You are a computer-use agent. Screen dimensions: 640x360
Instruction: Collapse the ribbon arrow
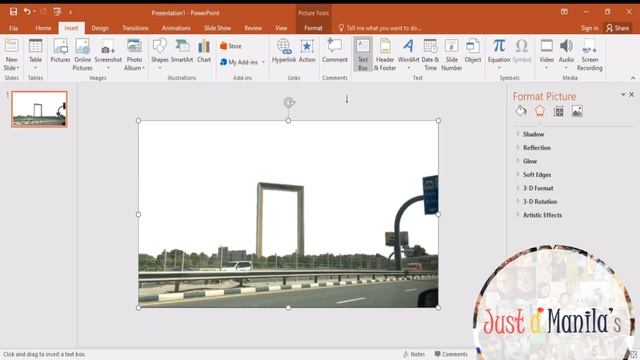633,78
